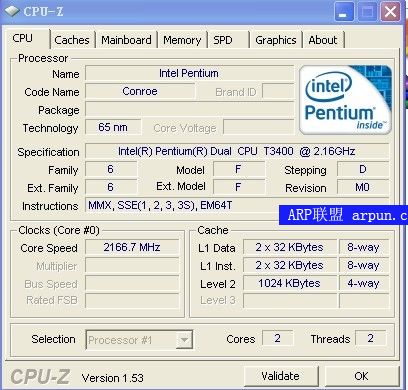The image size is (408, 390).
Task: Click the empty Bus Speed field
Action: tap(132, 284)
